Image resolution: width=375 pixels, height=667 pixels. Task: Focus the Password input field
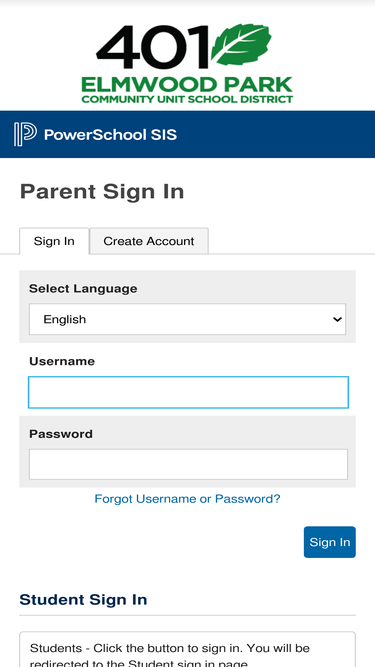point(188,464)
